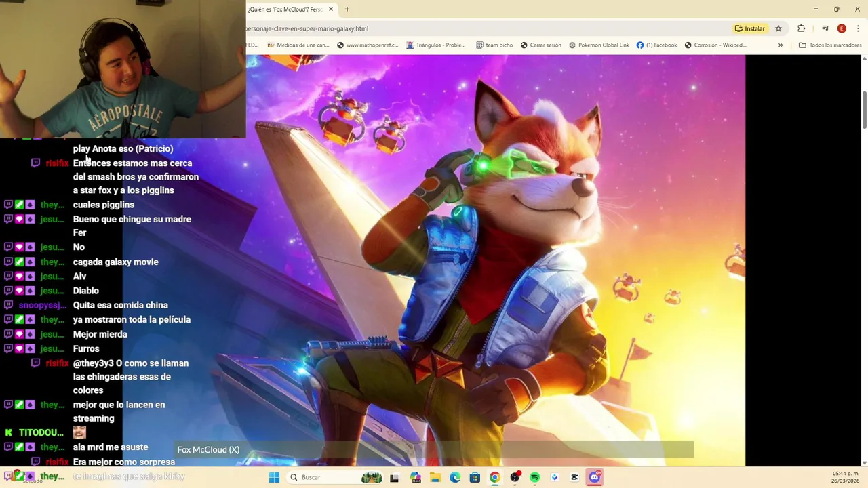This screenshot has height=488, width=868.
Task: Open the www.mathopenref.c... bookmark
Action: (368, 45)
